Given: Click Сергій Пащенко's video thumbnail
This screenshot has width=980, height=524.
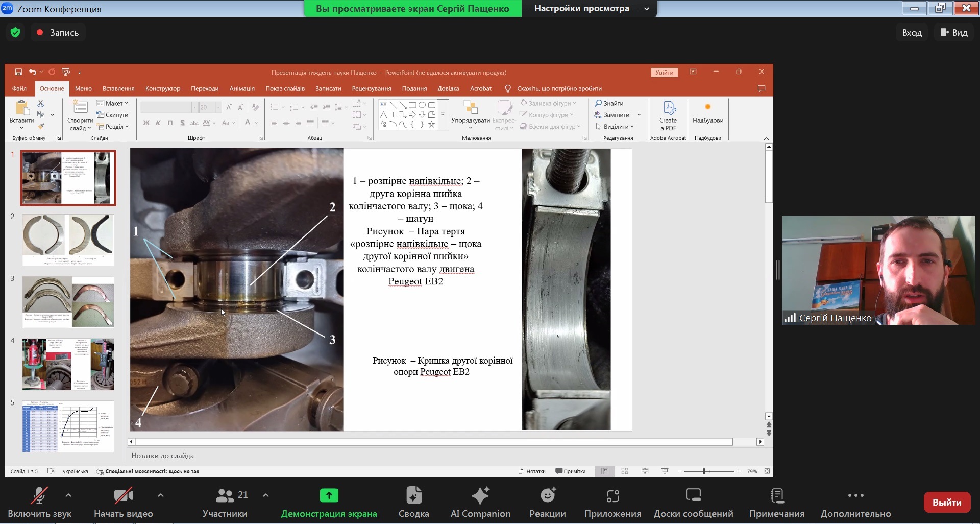Looking at the screenshot, I should click(x=878, y=270).
